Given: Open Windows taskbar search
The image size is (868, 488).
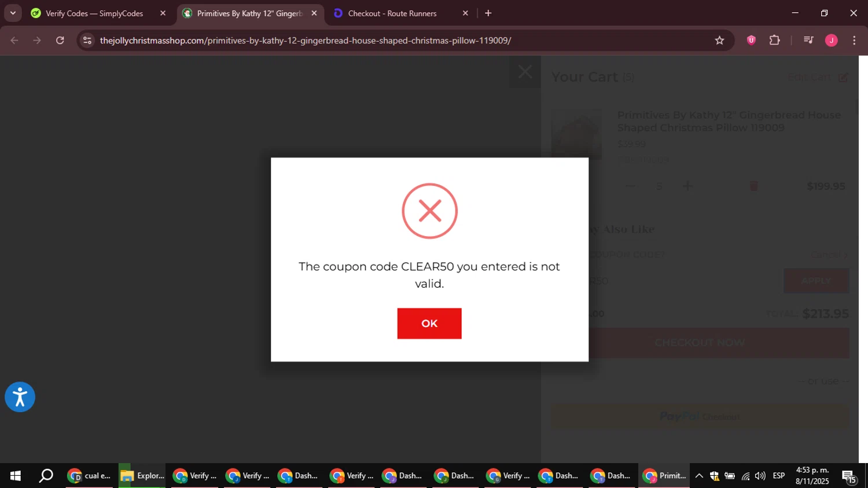Looking at the screenshot, I should click(46, 476).
